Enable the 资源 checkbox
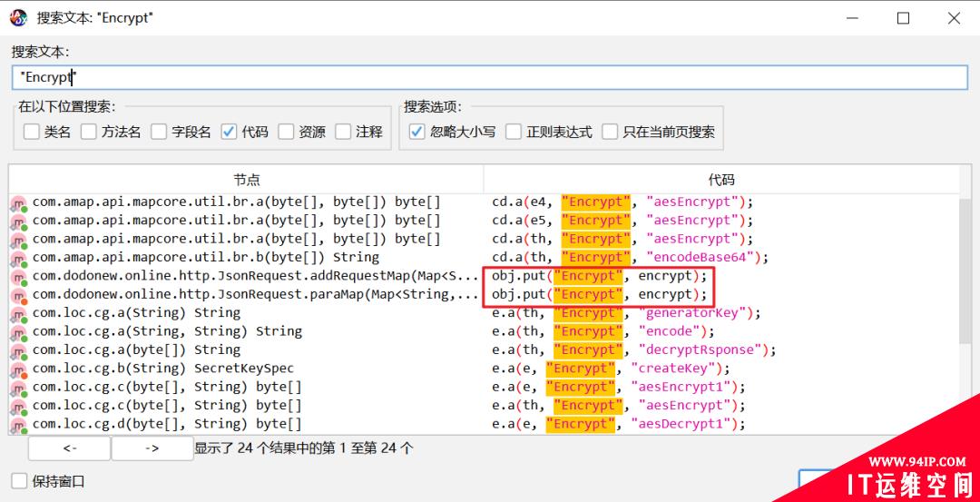 click(286, 132)
